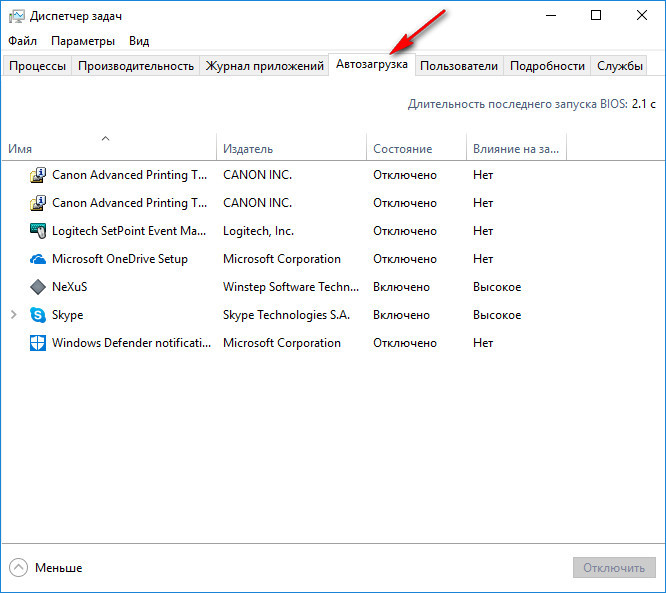Click the Отключить button
Viewport: 666px width, 593px height.
614,568
